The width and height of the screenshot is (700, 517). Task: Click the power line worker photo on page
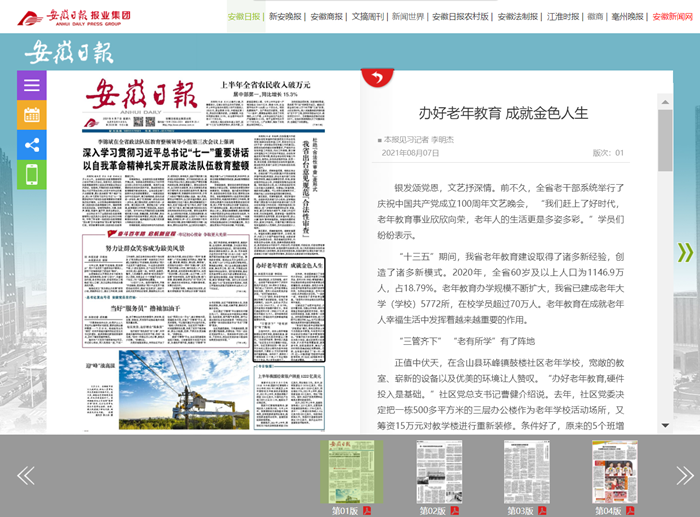184,390
